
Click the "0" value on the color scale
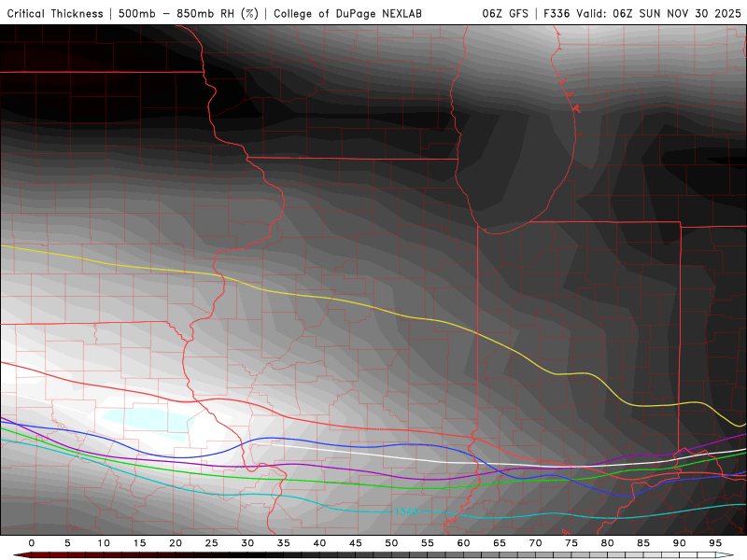[x=32, y=543]
